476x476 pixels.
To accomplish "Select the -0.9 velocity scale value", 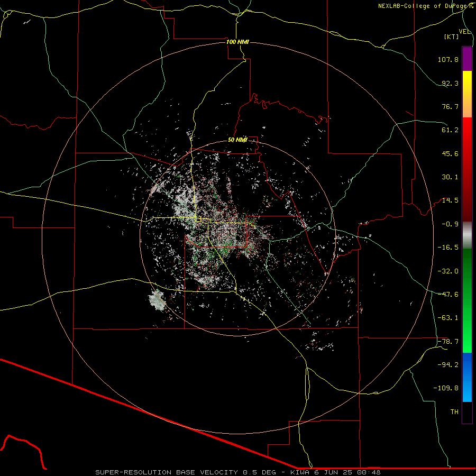I will 450,224.
